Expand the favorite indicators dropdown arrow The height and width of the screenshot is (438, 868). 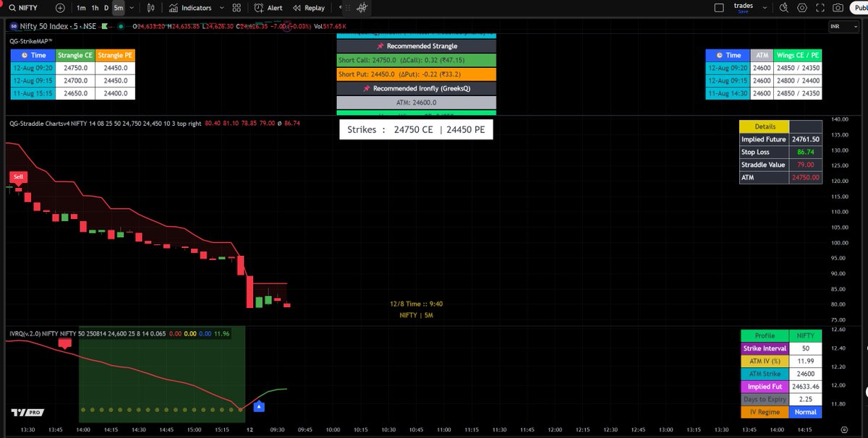click(x=222, y=8)
